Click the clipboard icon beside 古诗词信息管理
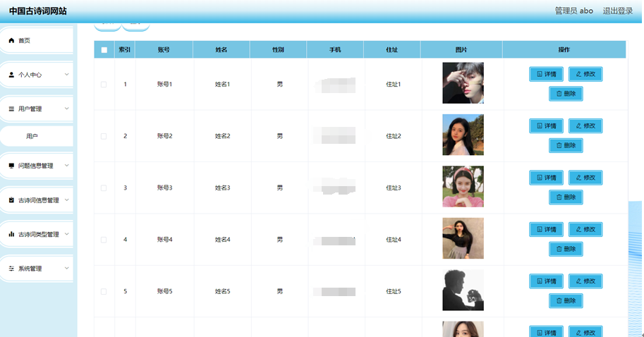 [x=11, y=200]
